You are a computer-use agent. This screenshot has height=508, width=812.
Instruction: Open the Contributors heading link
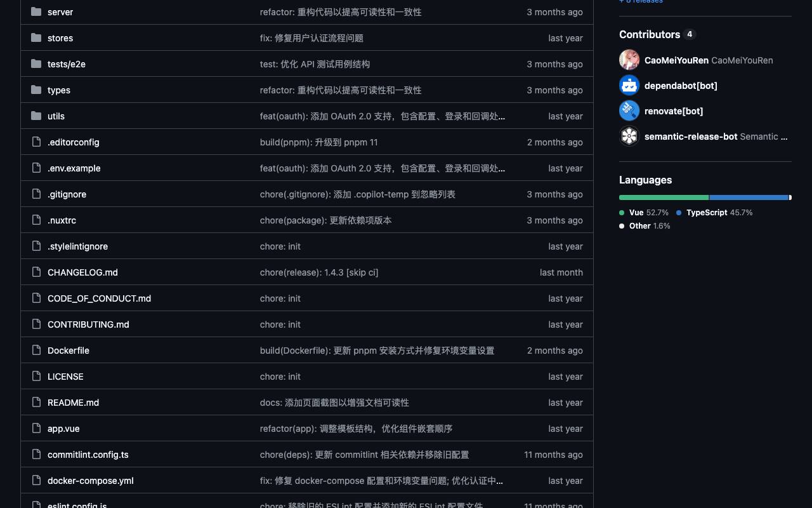tap(657, 34)
